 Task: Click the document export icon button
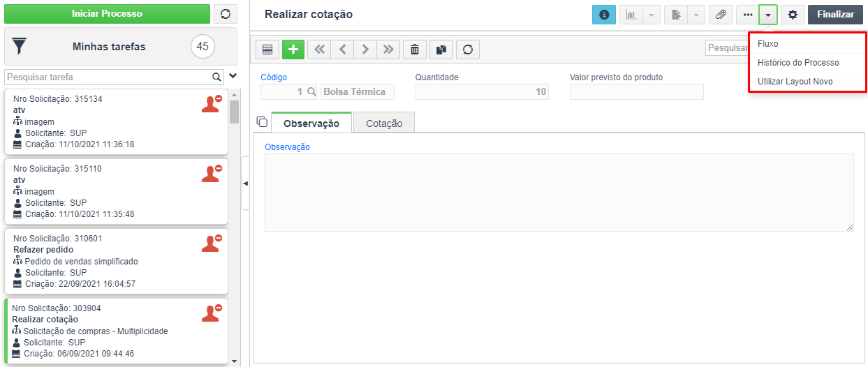click(x=675, y=14)
